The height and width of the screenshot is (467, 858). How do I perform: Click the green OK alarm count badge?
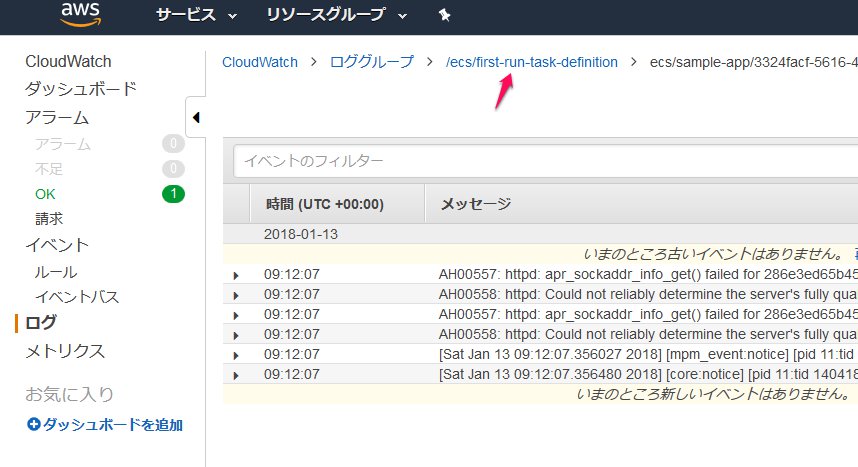173,194
